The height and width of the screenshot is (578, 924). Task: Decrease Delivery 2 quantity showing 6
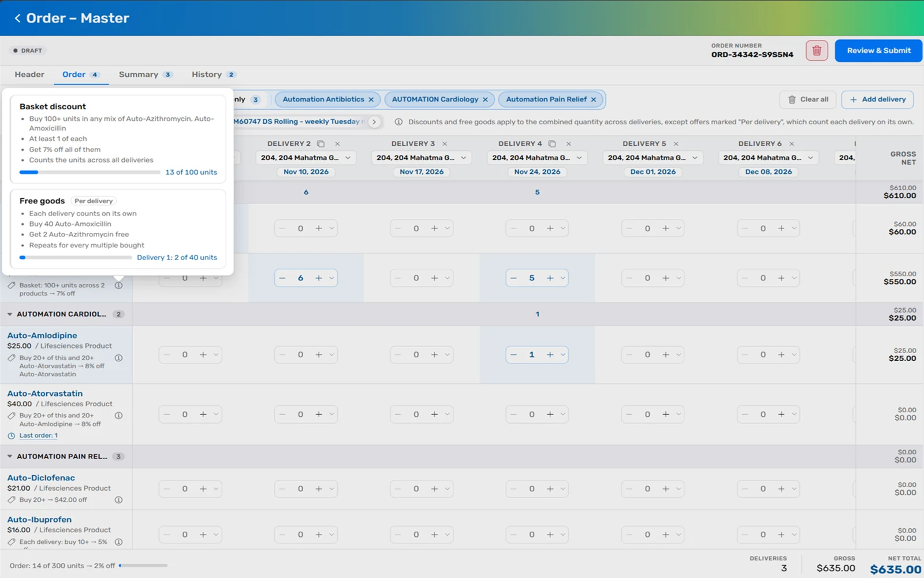[282, 278]
